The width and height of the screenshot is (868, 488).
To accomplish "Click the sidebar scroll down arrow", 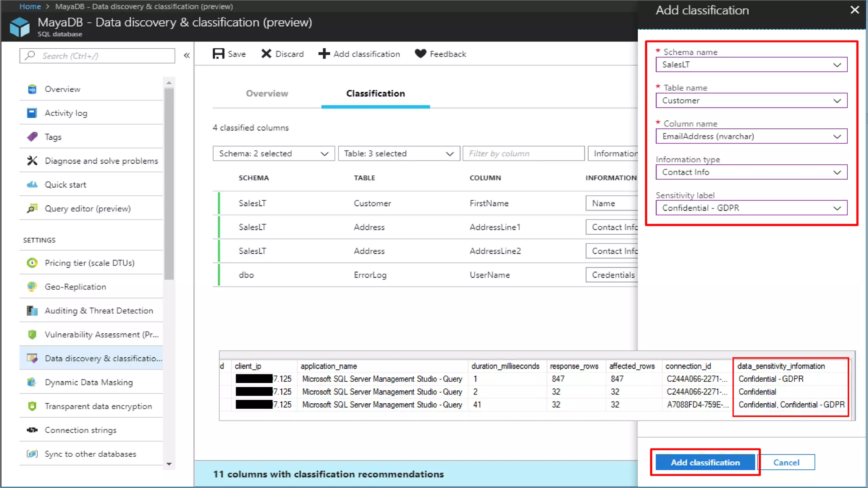I will coord(169,464).
